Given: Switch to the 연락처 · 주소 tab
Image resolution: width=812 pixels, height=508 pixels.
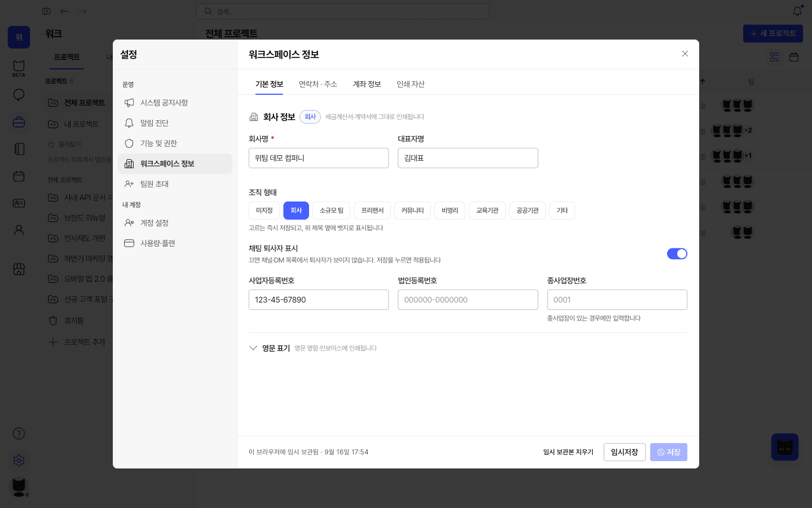Looking at the screenshot, I should pos(318,84).
